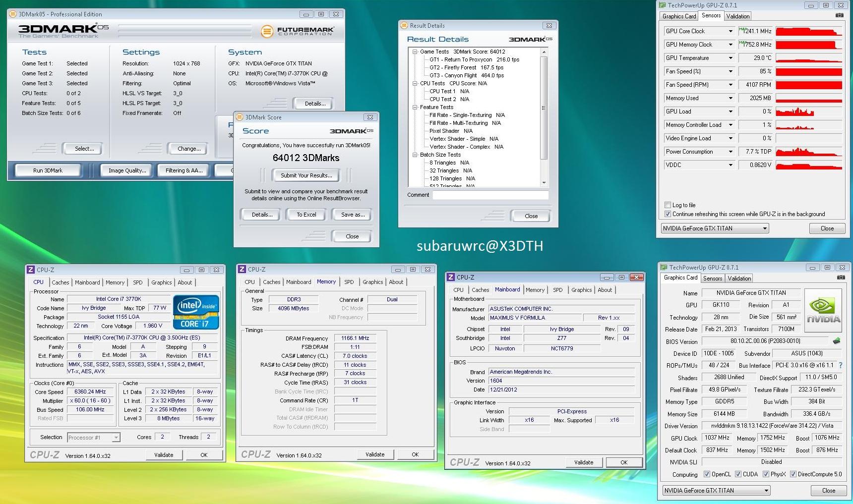
Task: Click the camera screenshot icon in GPU-Z Graphics Card window
Action: [x=841, y=278]
